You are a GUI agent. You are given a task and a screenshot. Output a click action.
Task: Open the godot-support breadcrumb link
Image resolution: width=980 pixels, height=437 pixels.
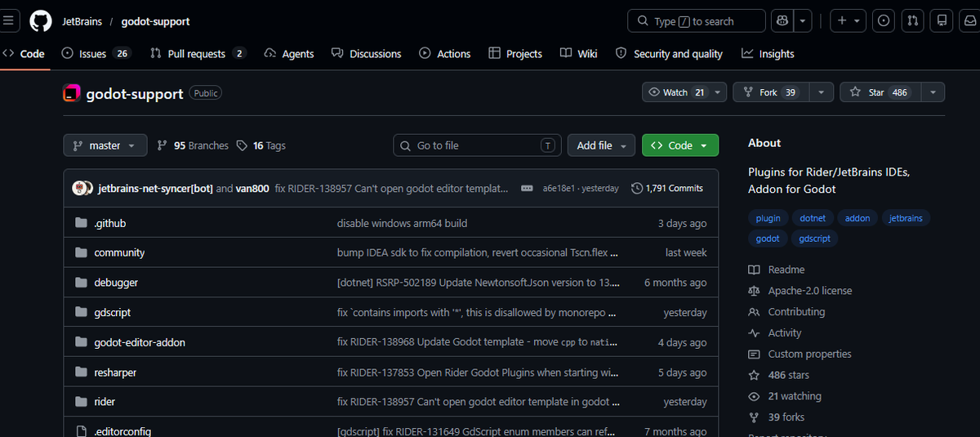pyautogui.click(x=155, y=21)
